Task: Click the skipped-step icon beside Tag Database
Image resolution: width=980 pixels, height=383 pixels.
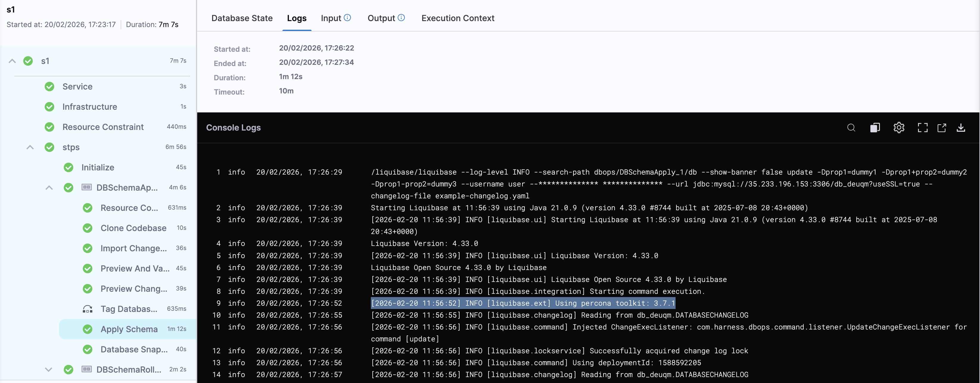Action: pyautogui.click(x=88, y=309)
